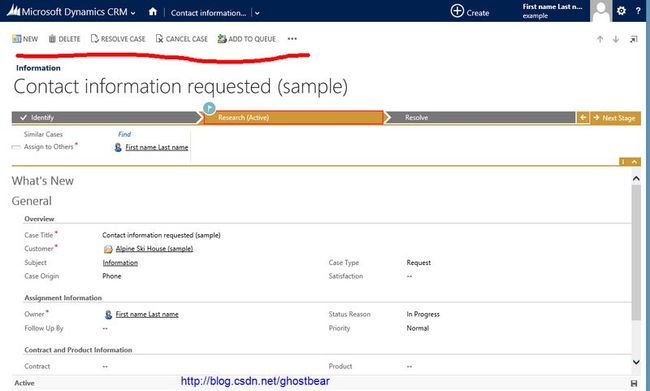Click the Active status in footer
Viewport: 650px width, 391px height.
click(x=24, y=383)
